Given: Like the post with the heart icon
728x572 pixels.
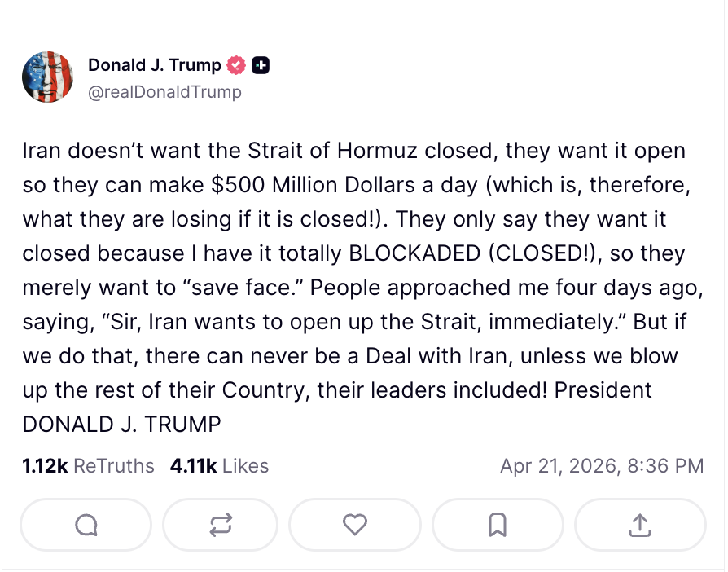Looking at the screenshot, I should coord(355,526).
